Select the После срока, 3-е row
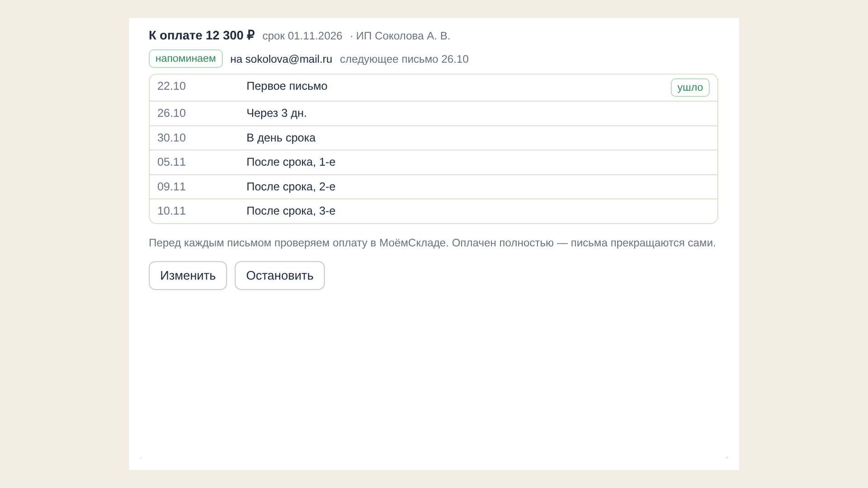The width and height of the screenshot is (868, 488). pyautogui.click(x=433, y=211)
